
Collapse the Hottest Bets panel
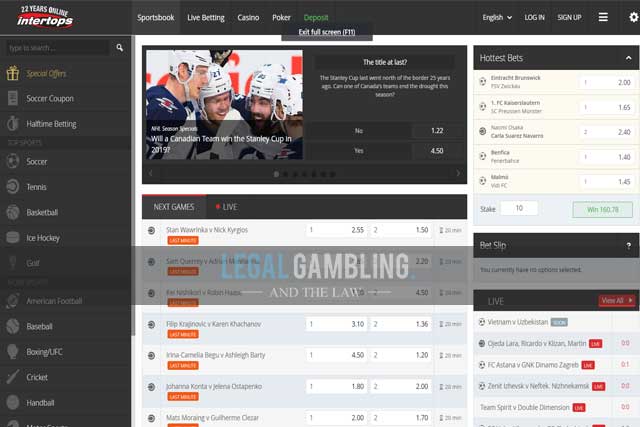point(629,58)
